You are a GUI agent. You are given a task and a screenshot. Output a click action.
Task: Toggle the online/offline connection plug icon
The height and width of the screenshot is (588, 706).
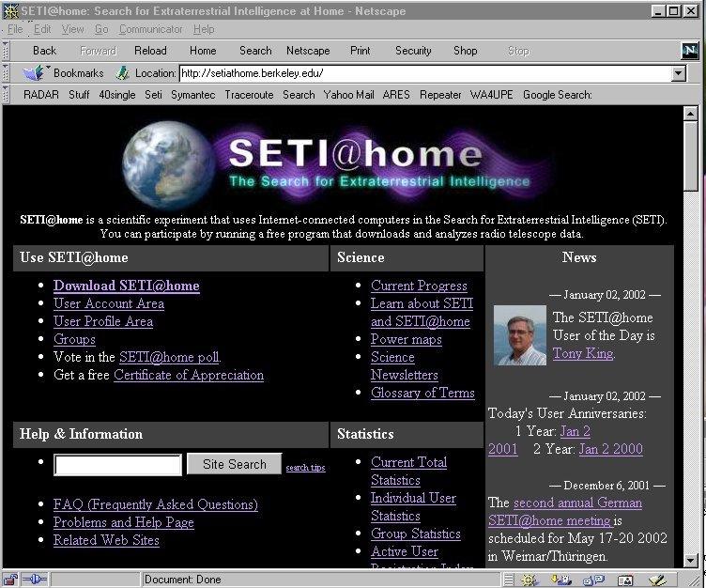pos(34,580)
